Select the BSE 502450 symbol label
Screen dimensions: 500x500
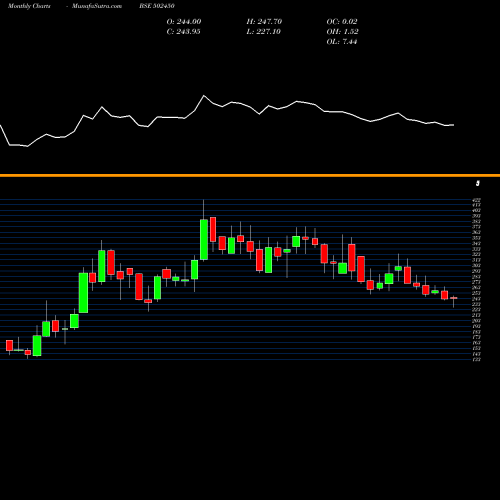click(x=157, y=6)
